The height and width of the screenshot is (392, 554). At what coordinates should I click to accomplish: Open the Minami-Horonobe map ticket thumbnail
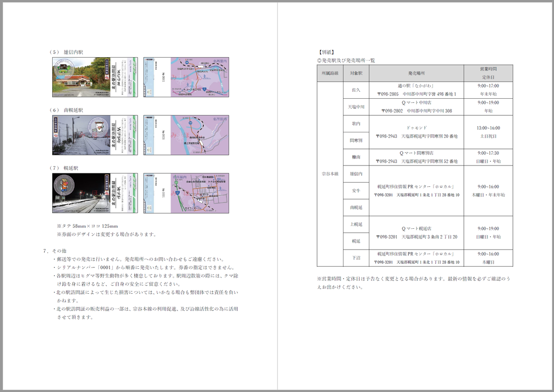point(187,135)
